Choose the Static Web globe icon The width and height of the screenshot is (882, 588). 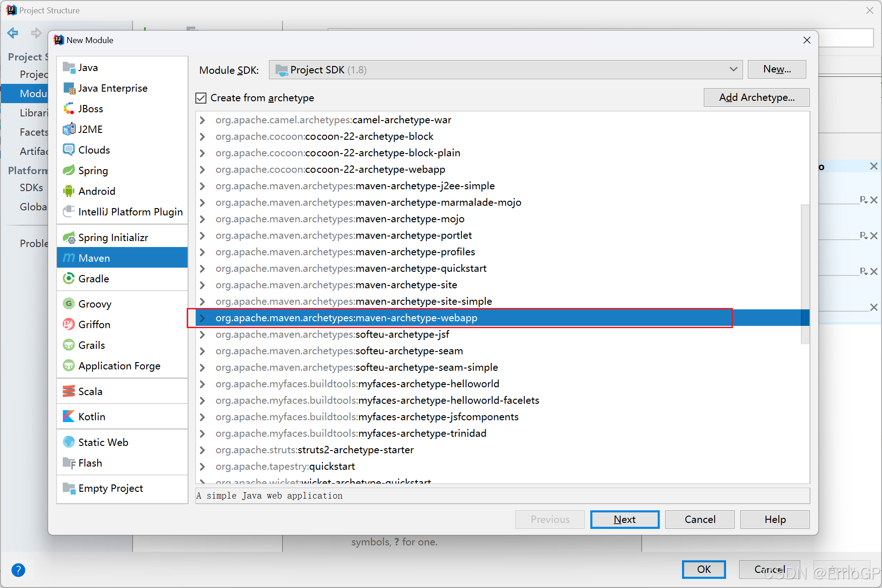tap(69, 442)
